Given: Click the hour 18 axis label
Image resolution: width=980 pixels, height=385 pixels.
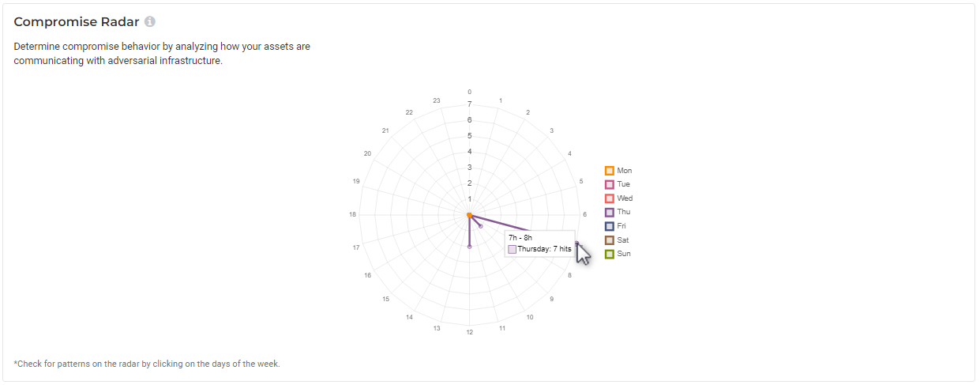Looking at the screenshot, I should 351,214.
